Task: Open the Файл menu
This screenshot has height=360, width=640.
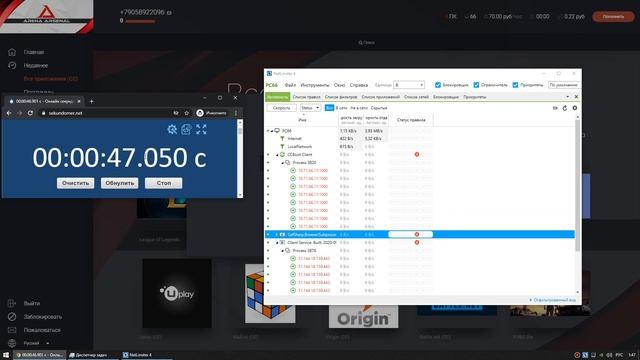Action: click(x=290, y=85)
